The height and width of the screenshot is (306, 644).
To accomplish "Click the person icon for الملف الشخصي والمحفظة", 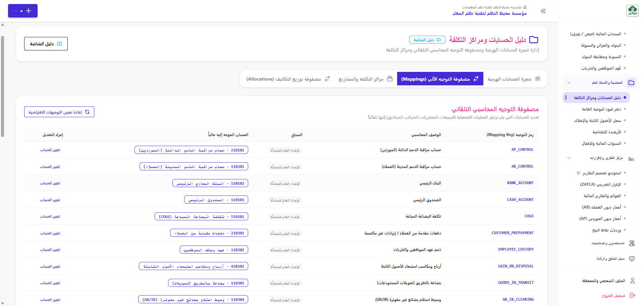I will coord(633,280).
